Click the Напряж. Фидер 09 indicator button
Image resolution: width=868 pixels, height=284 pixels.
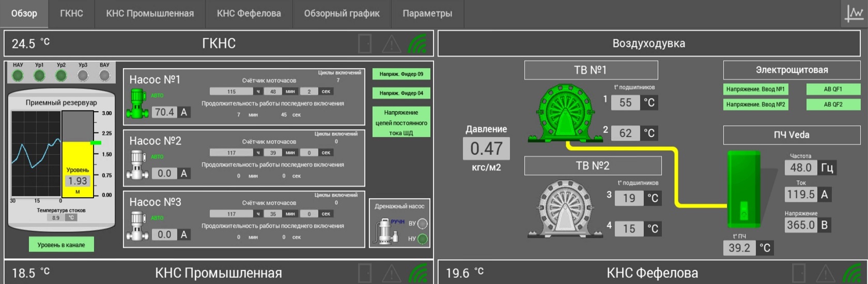click(x=401, y=74)
